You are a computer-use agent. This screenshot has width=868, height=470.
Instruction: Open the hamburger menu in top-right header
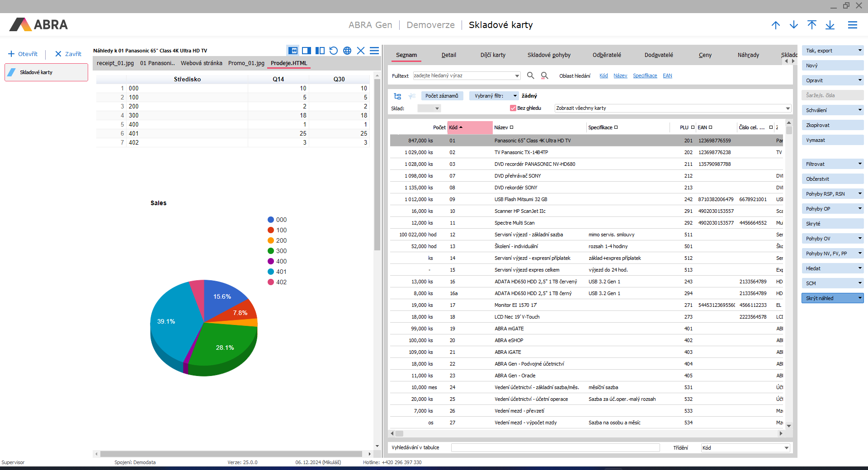tap(853, 25)
